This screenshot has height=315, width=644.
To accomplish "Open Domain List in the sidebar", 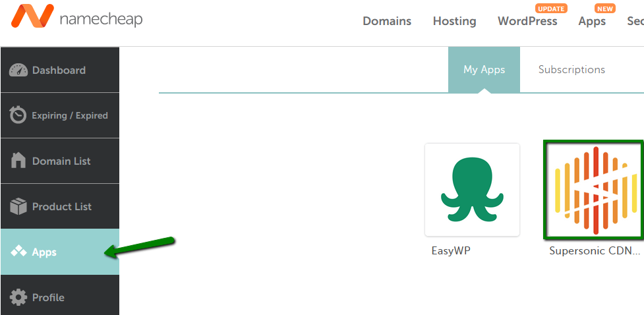I will (x=60, y=161).
